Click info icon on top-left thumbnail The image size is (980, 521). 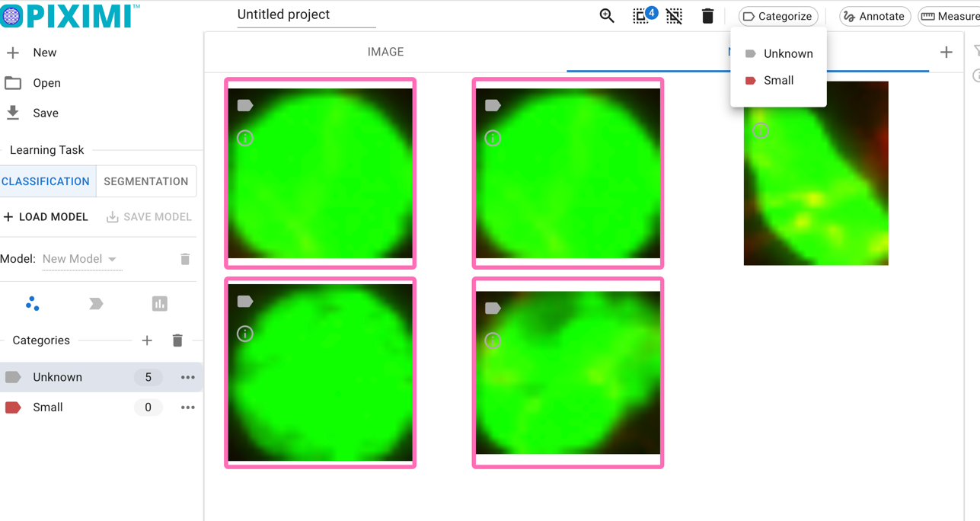(x=245, y=138)
